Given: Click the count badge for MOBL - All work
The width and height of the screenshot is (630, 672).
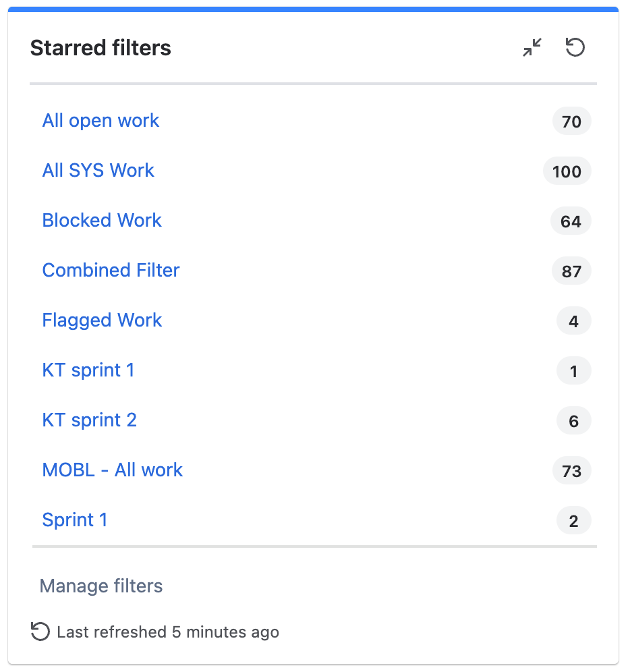Looking at the screenshot, I should [571, 470].
